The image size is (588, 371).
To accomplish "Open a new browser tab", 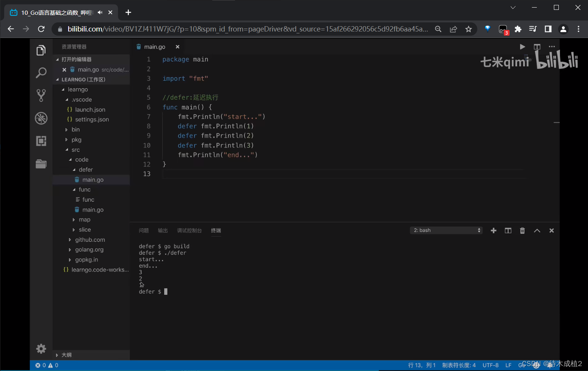I will pyautogui.click(x=128, y=13).
